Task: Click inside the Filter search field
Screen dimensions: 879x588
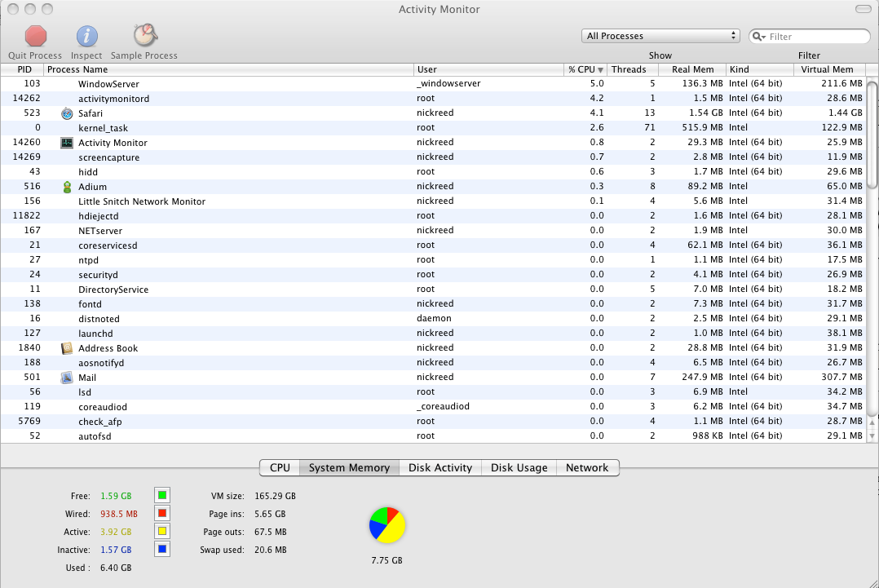Action: pyautogui.click(x=810, y=37)
